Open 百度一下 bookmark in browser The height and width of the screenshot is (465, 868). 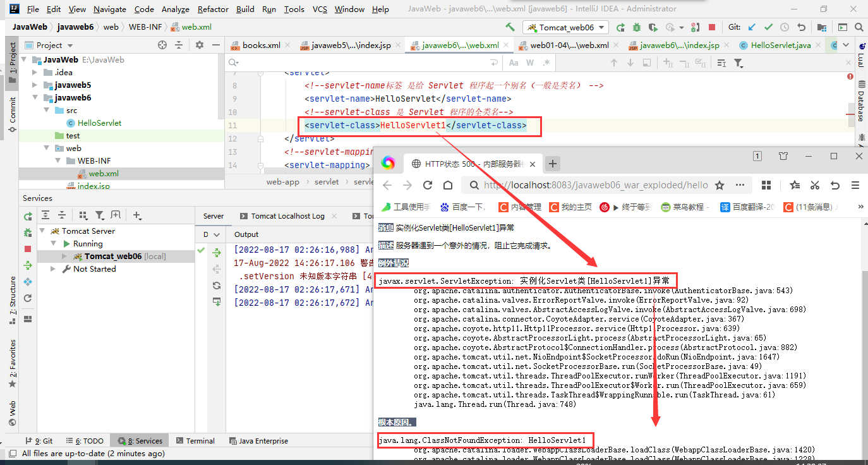coord(463,207)
